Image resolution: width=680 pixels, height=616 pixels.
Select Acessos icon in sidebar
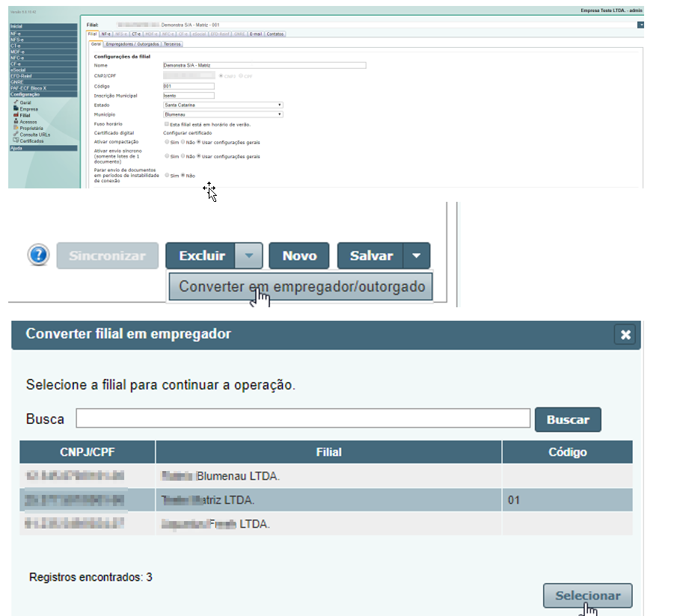[x=15, y=121]
